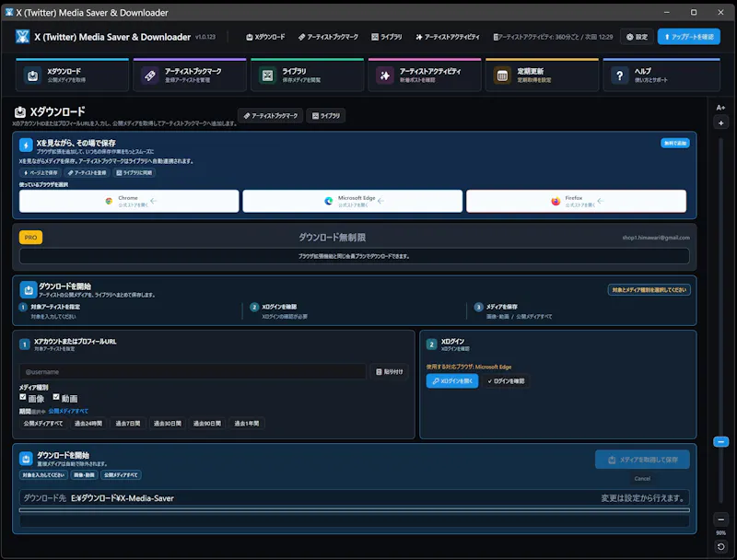Click the アップデートを確認 button
This screenshot has height=560, width=737.
click(689, 37)
